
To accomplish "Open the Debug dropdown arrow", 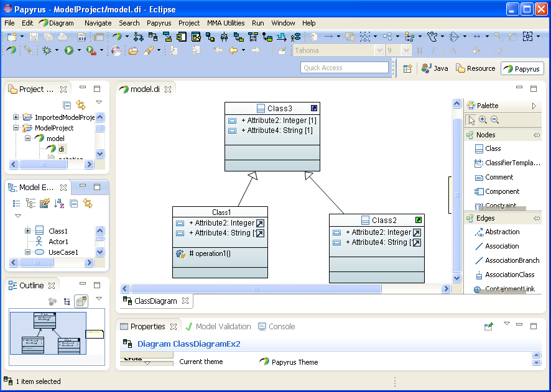I will click(x=57, y=50).
